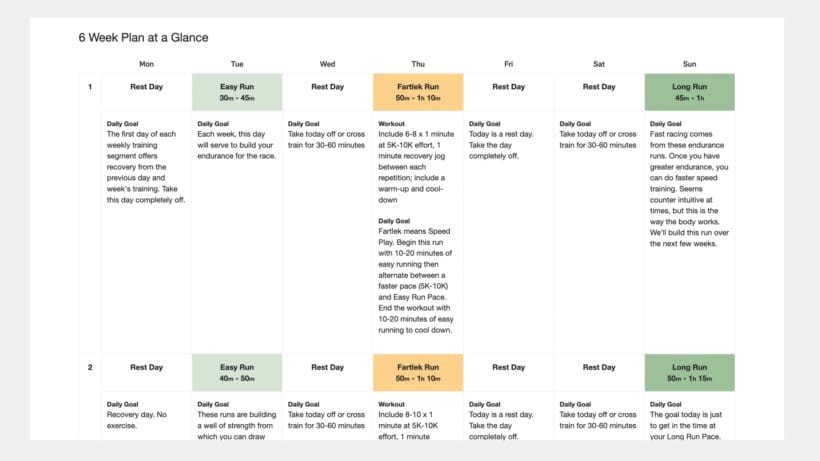The height and width of the screenshot is (461, 820).
Task: Click week 1 Wednesday Rest Day cell
Action: 327,87
